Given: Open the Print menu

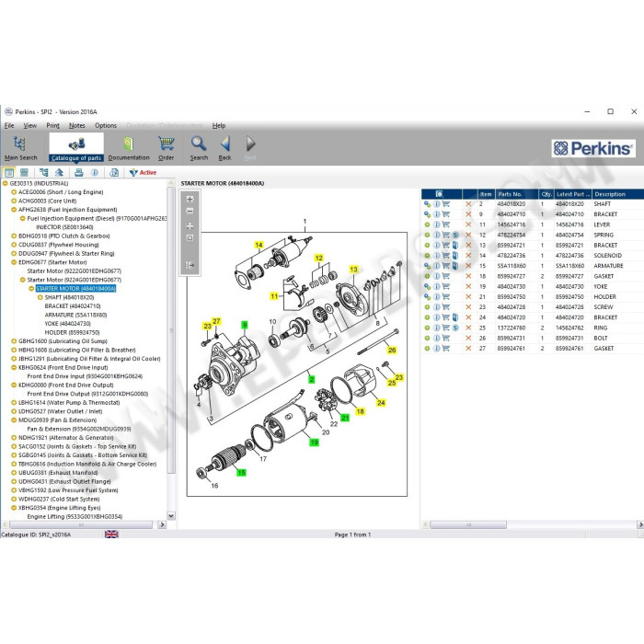Looking at the screenshot, I should 52,126.
